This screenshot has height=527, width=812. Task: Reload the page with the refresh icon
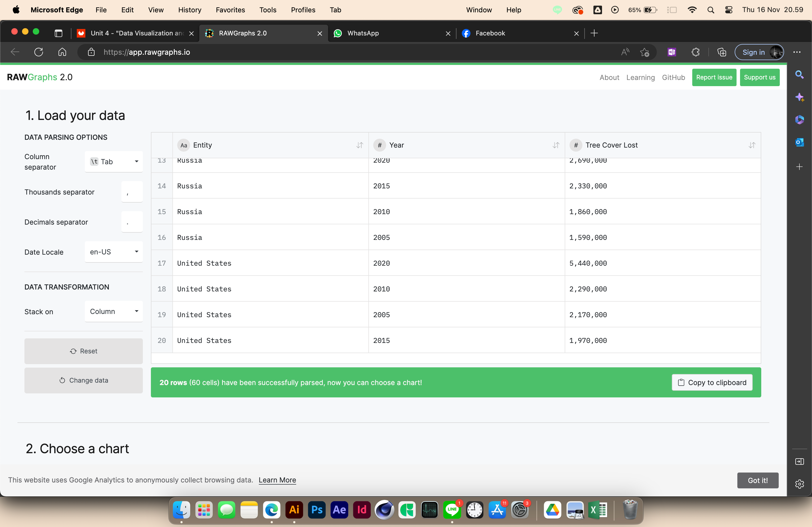pyautogui.click(x=39, y=52)
